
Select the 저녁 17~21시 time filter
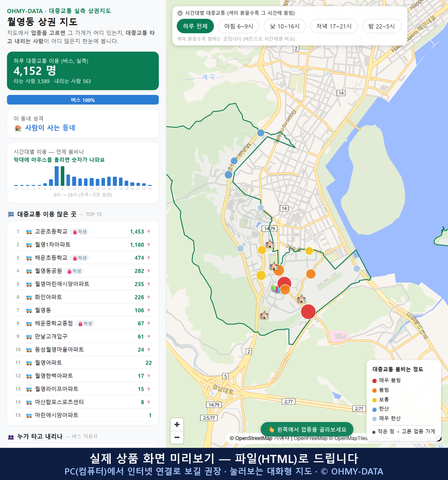point(334,26)
